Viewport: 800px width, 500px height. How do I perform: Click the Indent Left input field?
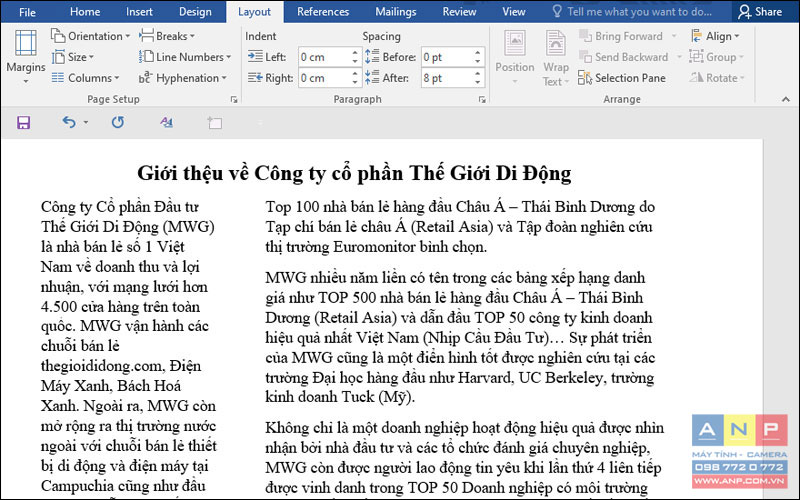324,57
